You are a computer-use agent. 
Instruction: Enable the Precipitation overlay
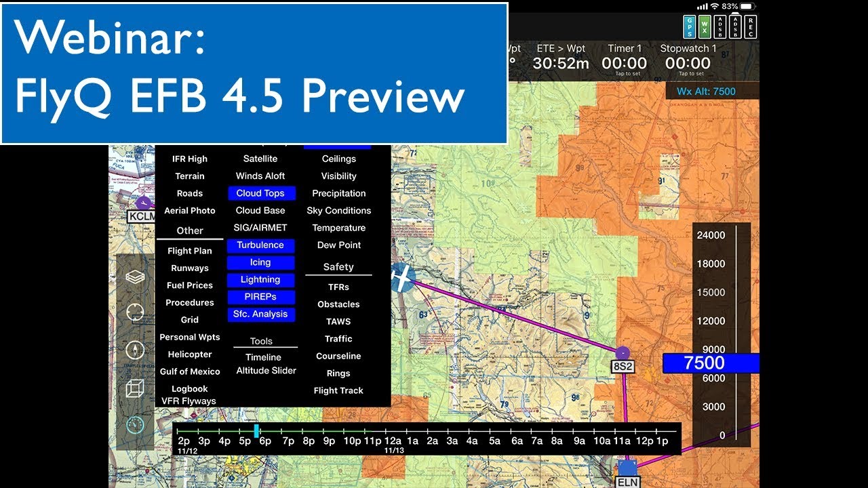click(x=339, y=193)
